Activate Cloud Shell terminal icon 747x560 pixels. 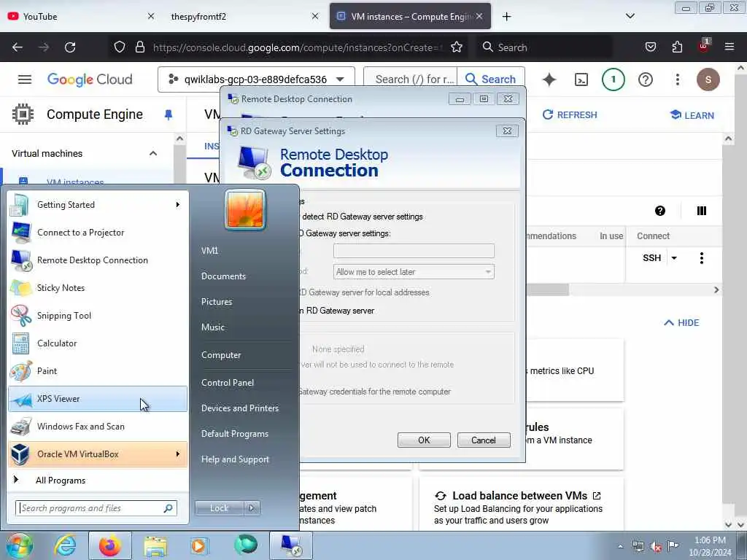[581, 79]
